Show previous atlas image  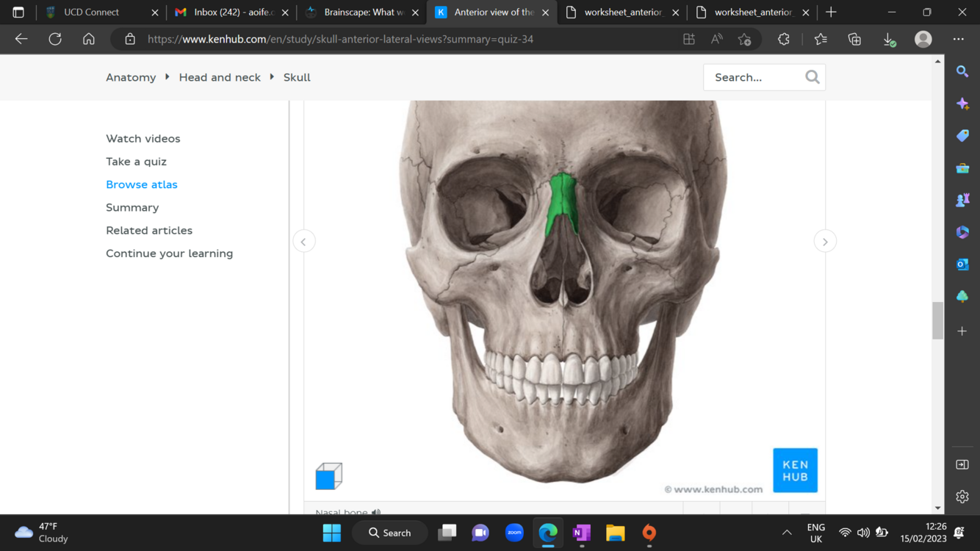coord(304,242)
